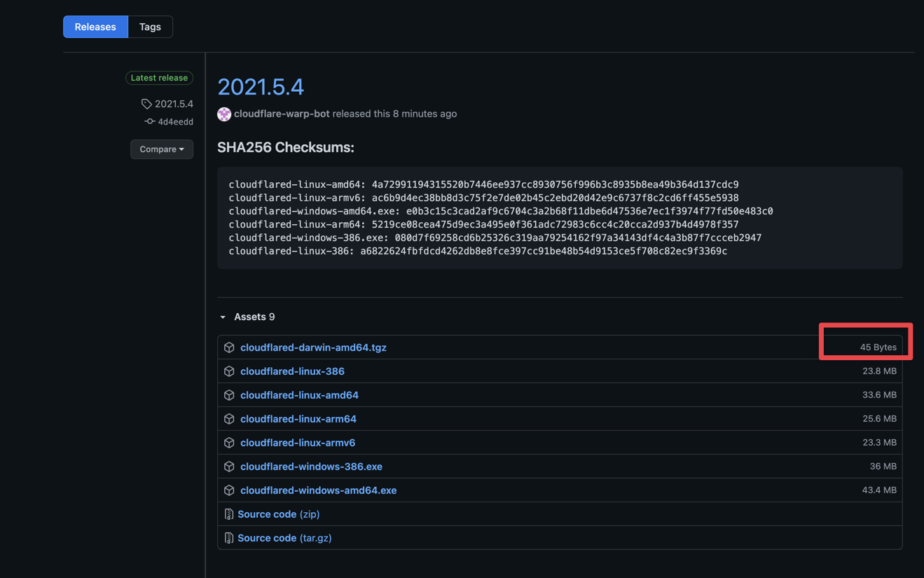Select the Releases tab

(95, 27)
